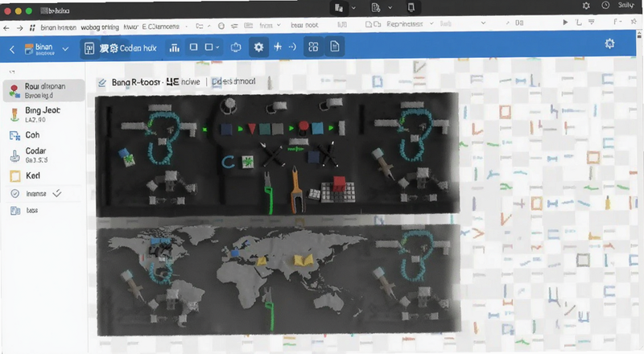Screen dimensions: 644x354
Task: Click the Coders dmocd label link
Action: point(233,82)
